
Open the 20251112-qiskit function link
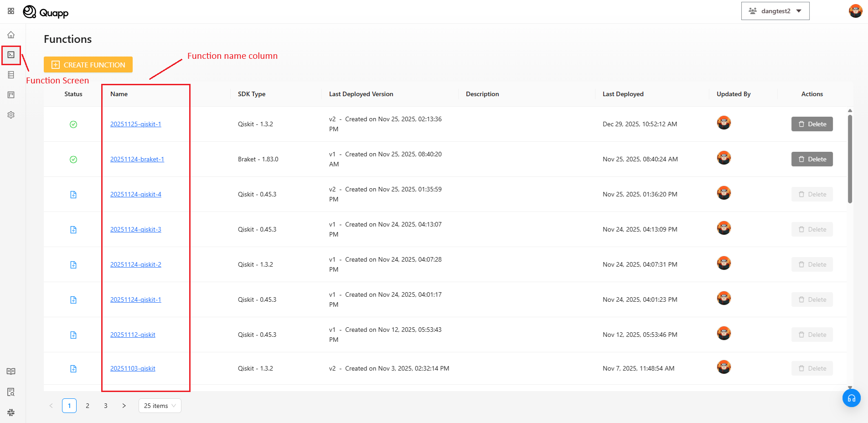[x=133, y=335]
